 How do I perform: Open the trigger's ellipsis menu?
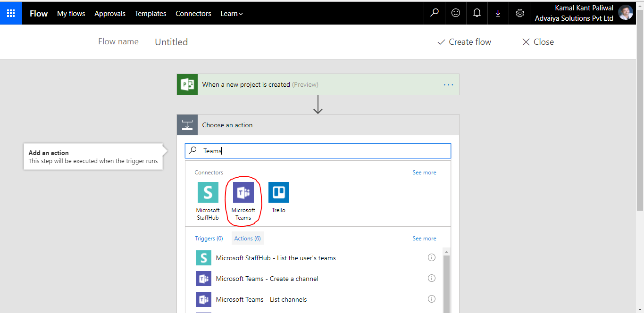(448, 85)
